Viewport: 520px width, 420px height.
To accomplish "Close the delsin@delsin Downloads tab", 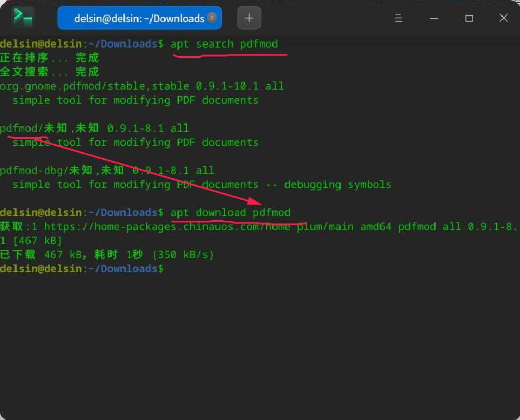I will point(212,18).
